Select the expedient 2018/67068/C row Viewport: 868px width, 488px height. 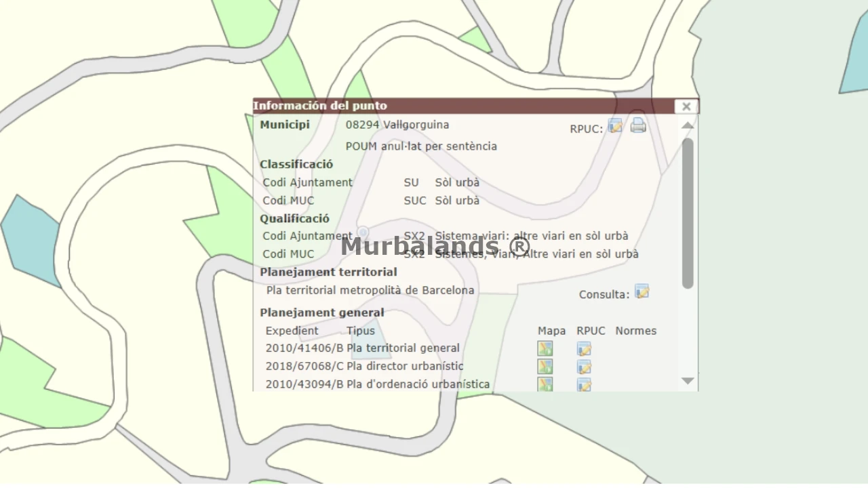[304, 366]
